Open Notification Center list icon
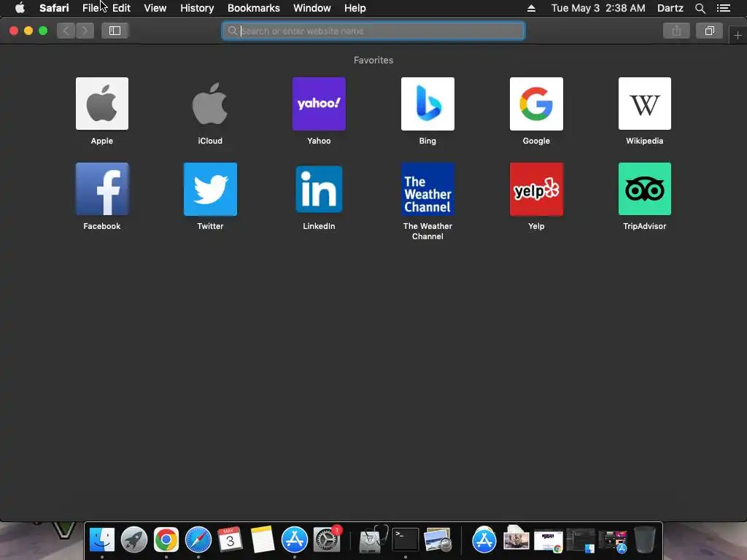 (724, 8)
